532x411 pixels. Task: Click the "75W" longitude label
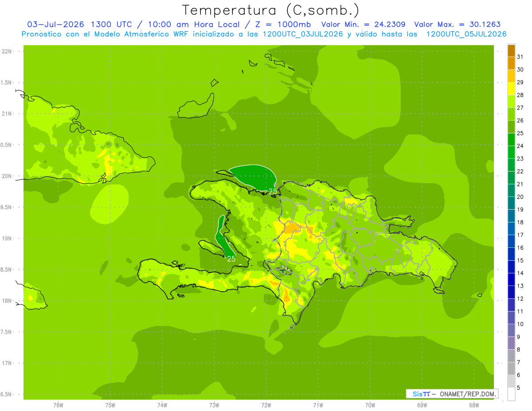110,405
